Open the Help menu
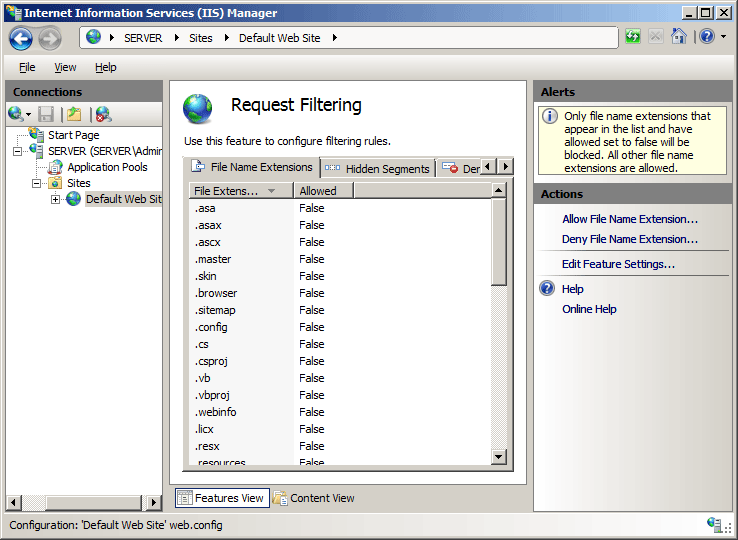The height and width of the screenshot is (540, 738). [x=105, y=67]
